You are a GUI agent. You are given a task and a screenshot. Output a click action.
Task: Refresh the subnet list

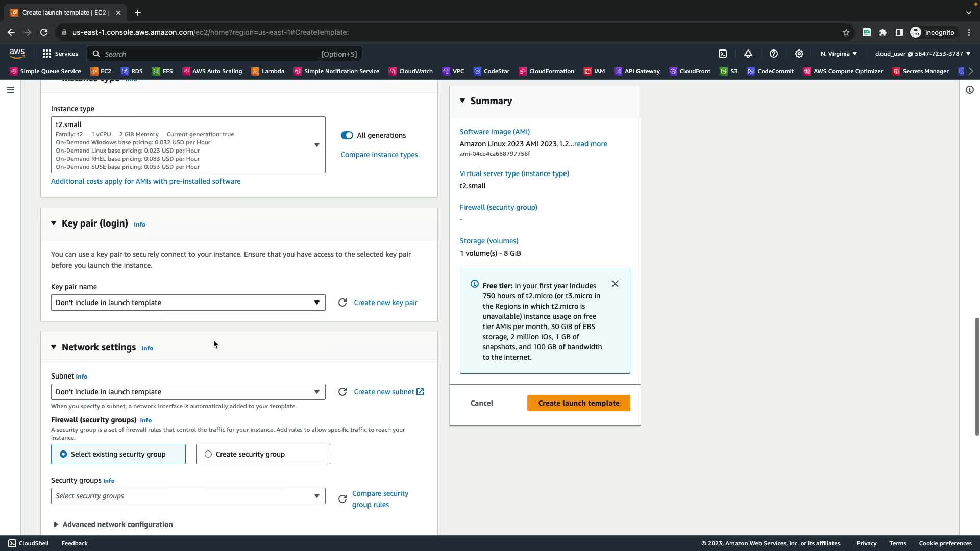342,392
